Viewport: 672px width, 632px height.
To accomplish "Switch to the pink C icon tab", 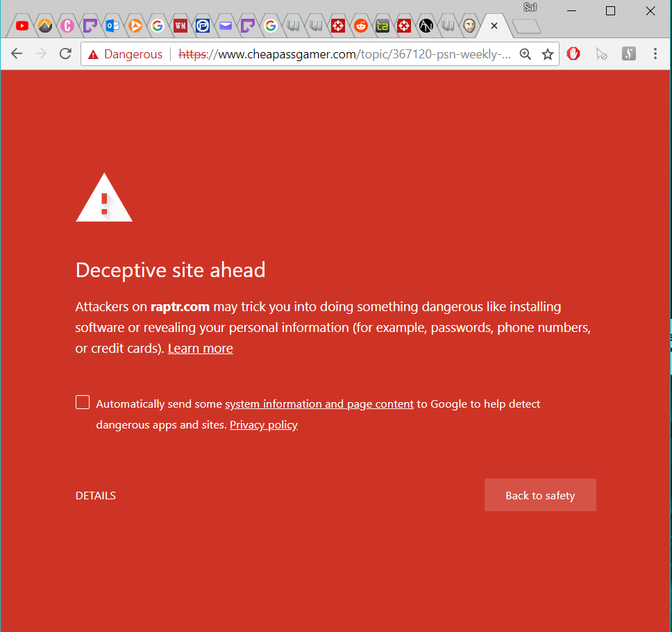I will (x=67, y=26).
